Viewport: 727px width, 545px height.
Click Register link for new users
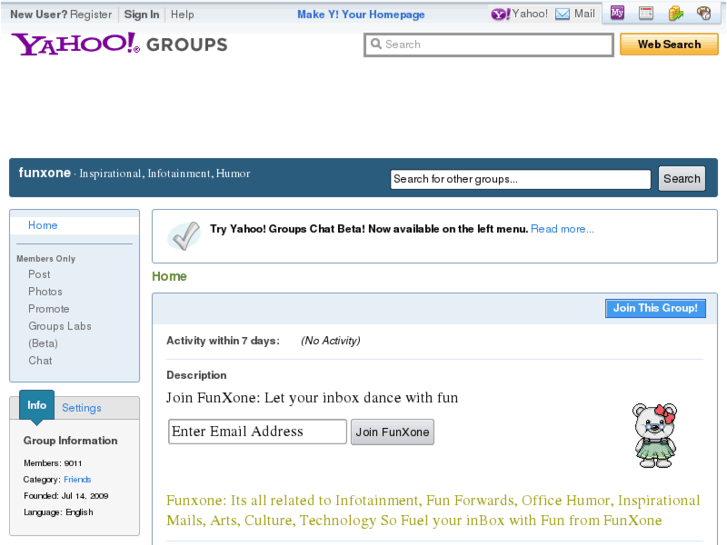[91, 14]
